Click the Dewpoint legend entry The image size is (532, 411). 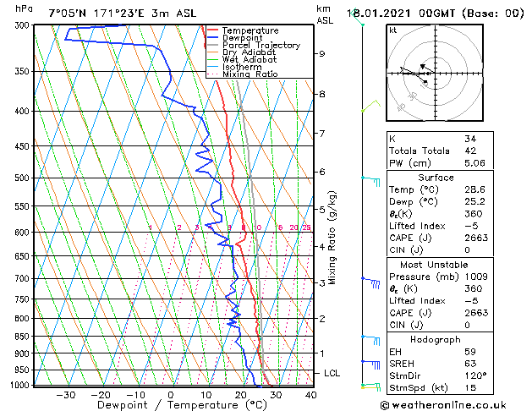[242, 38]
